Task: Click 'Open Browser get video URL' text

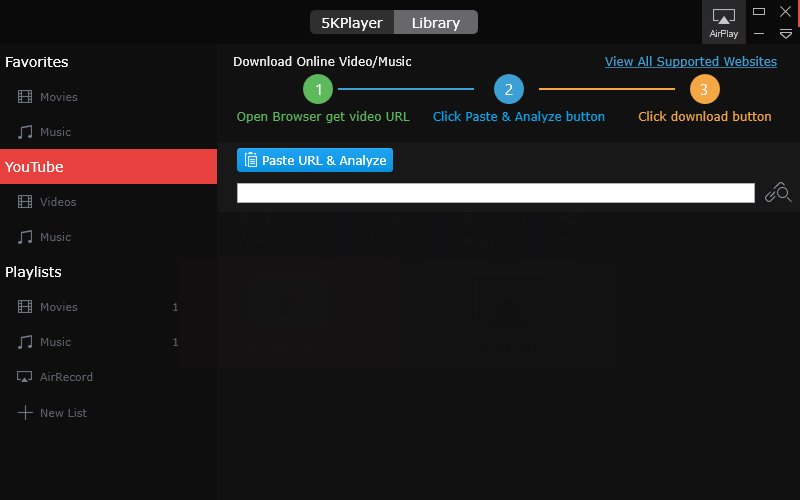Action: tap(323, 117)
